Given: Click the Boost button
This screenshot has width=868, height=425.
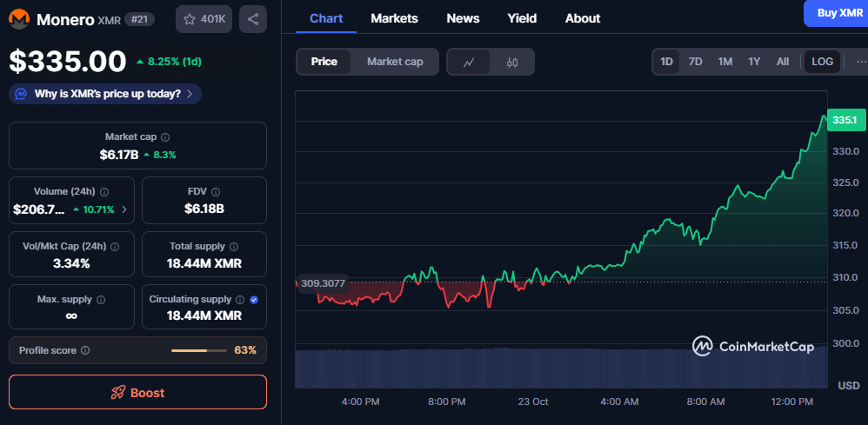Looking at the screenshot, I should (137, 392).
